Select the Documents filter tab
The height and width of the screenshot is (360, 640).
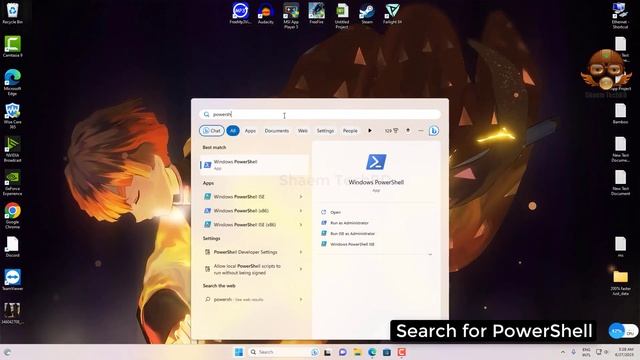[x=276, y=131]
